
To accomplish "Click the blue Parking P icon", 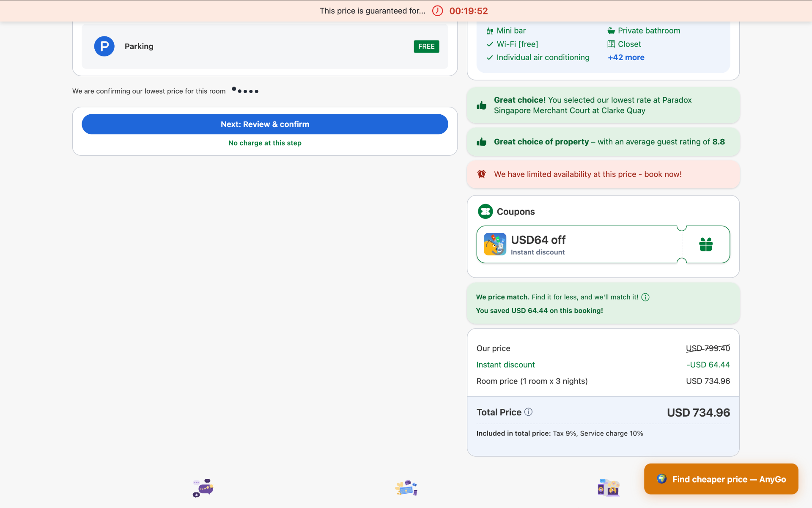I will (104, 46).
